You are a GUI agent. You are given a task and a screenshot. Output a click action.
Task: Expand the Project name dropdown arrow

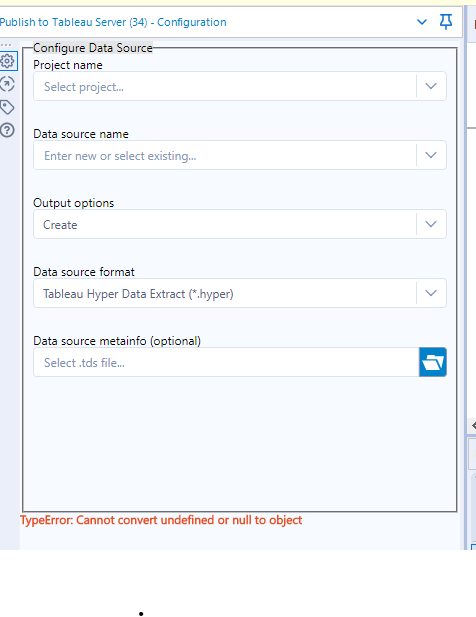pyautogui.click(x=431, y=86)
